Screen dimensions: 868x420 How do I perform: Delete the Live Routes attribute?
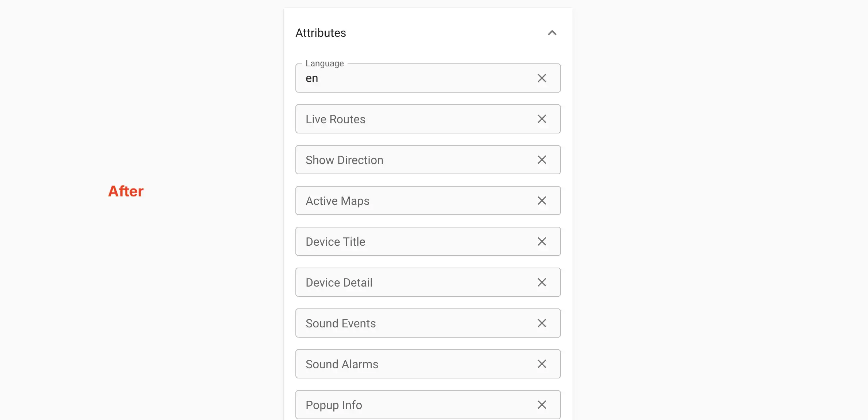coord(542,119)
